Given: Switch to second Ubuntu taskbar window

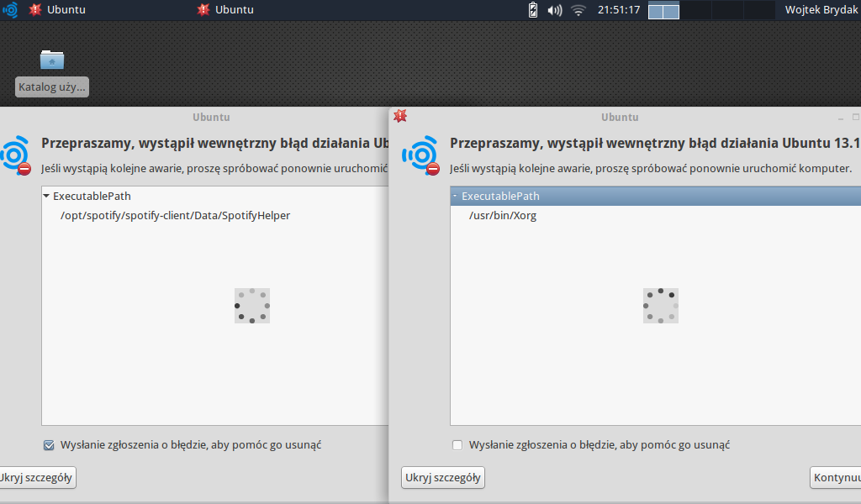Looking at the screenshot, I should [225, 10].
